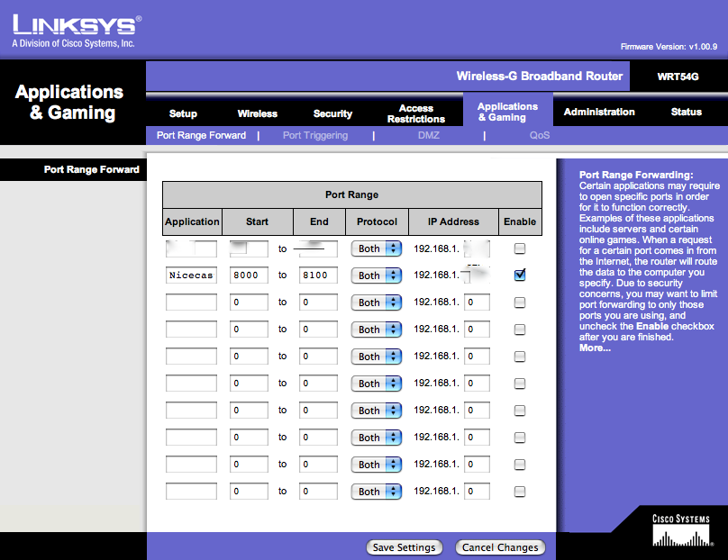Click the Start port field in the fifth row

click(249, 356)
